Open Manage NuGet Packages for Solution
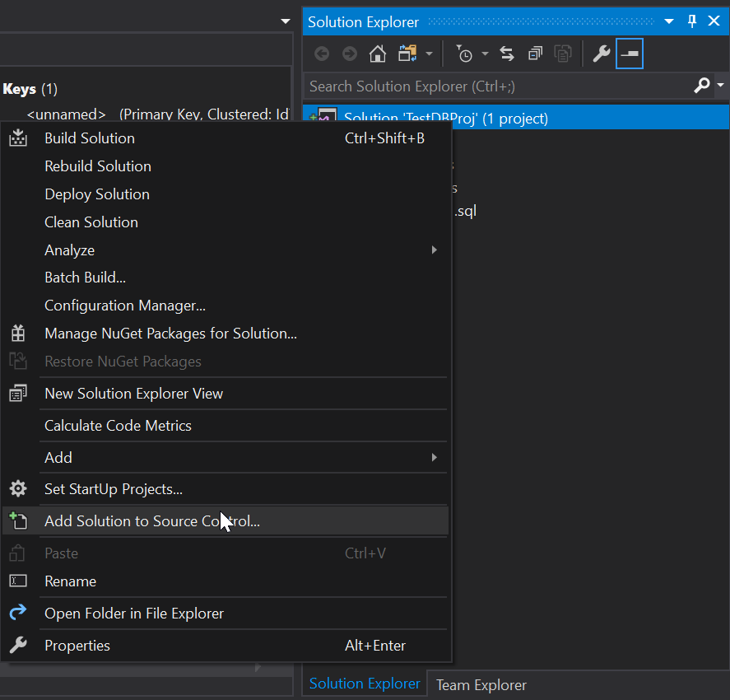 170,334
